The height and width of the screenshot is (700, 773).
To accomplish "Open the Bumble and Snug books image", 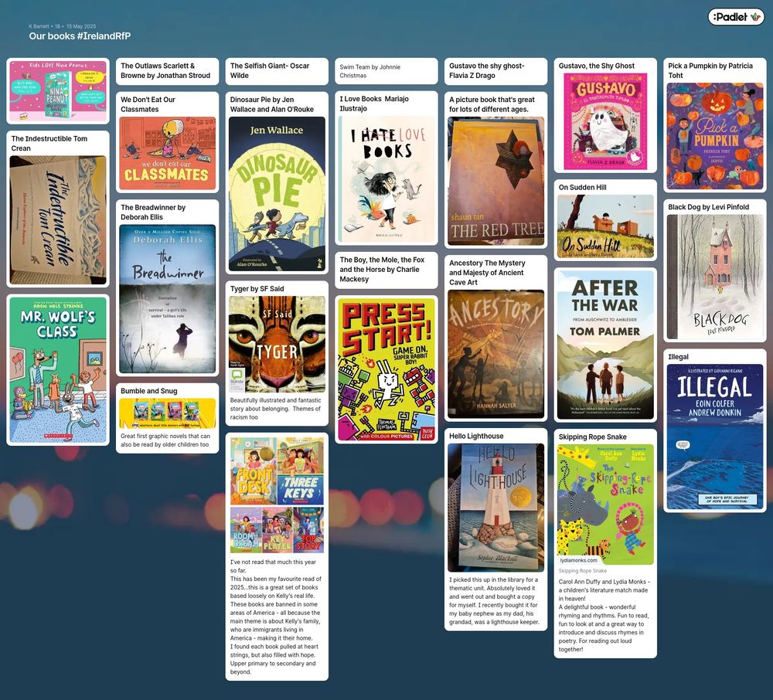I will pos(167,413).
